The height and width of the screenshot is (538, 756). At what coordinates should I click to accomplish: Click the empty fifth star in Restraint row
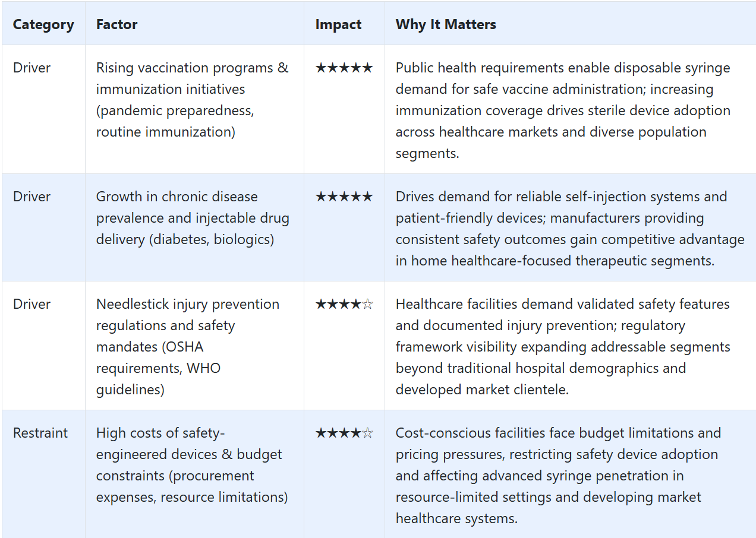(367, 433)
